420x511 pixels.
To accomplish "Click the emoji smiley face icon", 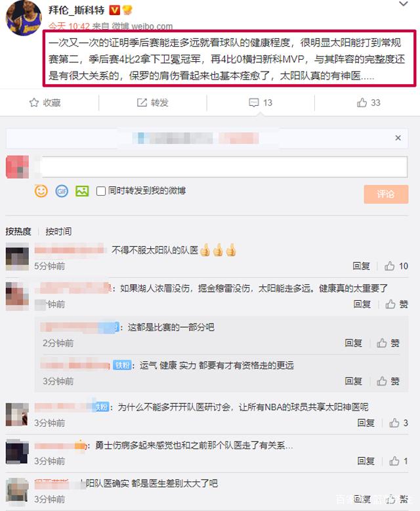I will click(x=41, y=191).
